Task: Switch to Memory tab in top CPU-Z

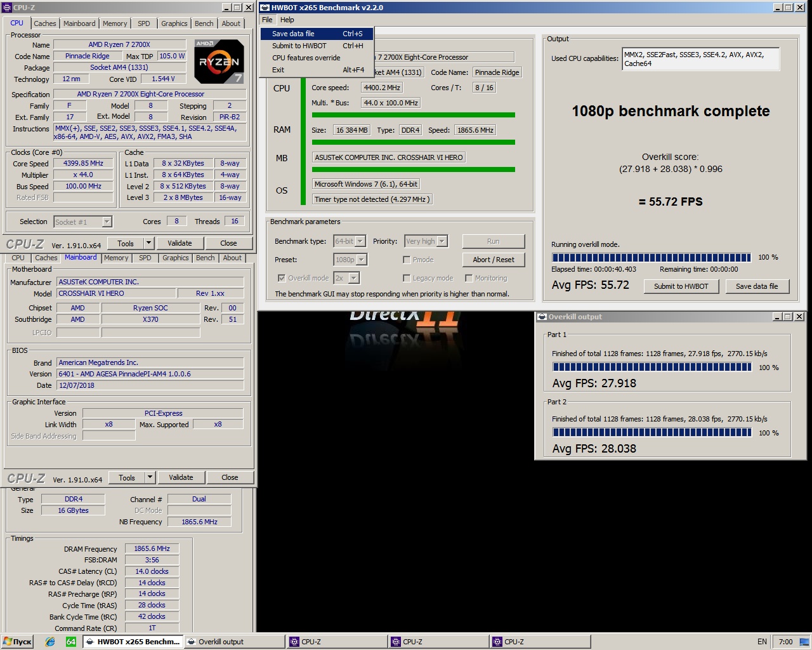Action: [x=115, y=23]
